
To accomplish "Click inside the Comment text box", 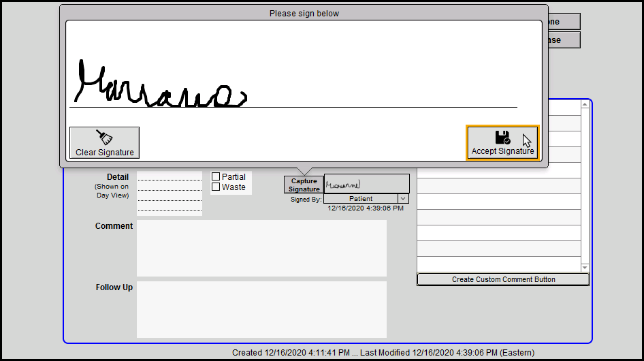I will [x=261, y=248].
